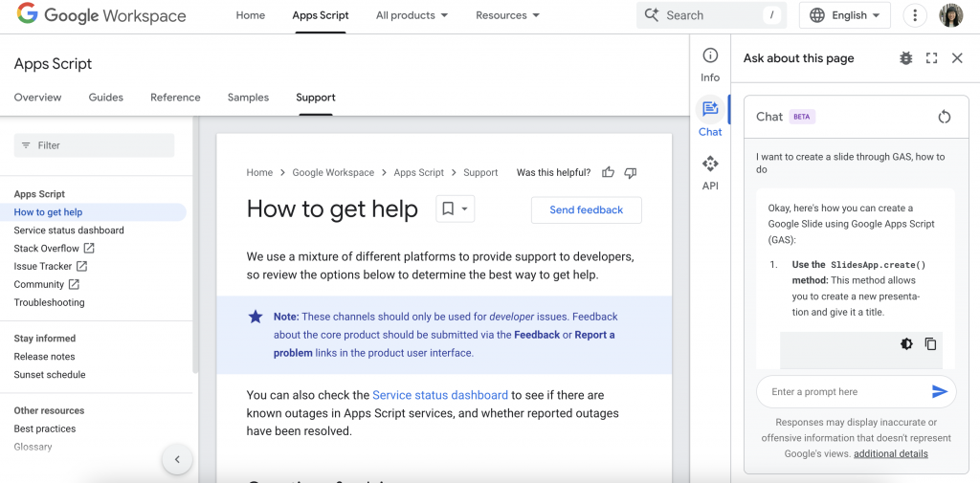The width and height of the screenshot is (980, 483).
Task: Open the user profile avatar
Action: coord(951,15)
